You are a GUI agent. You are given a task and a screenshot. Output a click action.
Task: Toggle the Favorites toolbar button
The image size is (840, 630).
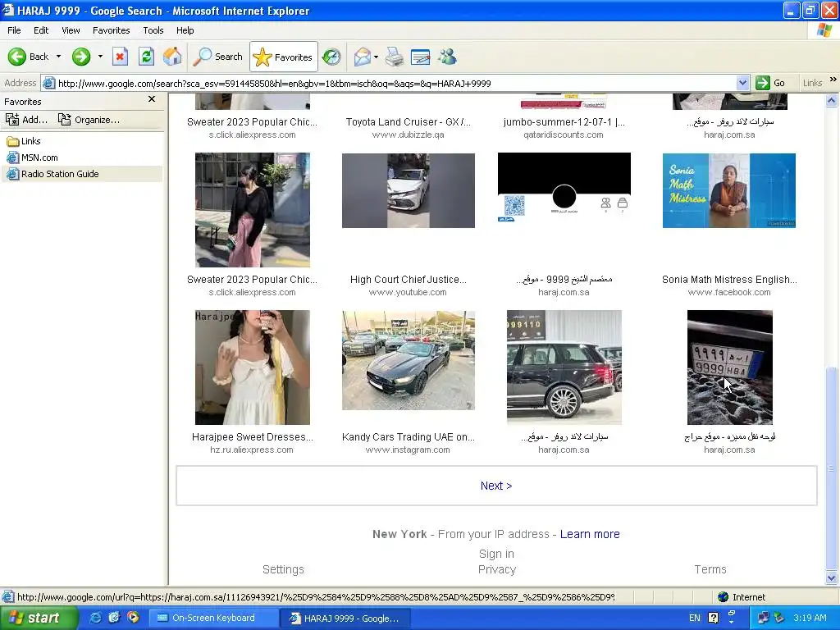283,57
